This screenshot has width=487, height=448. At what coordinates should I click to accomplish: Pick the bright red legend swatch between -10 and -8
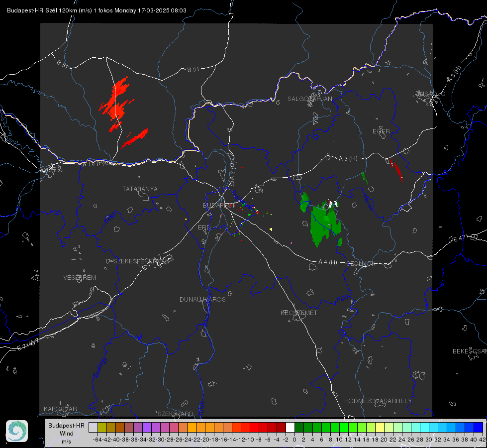click(254, 427)
